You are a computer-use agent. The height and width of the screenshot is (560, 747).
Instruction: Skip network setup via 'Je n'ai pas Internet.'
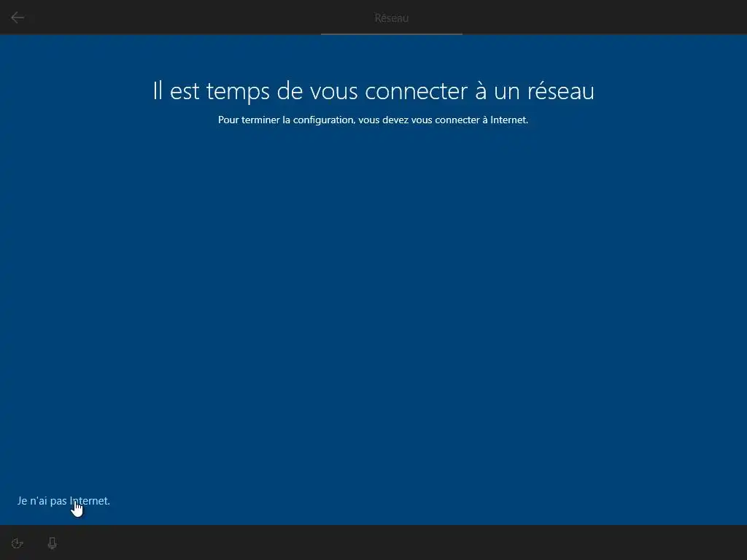click(63, 501)
